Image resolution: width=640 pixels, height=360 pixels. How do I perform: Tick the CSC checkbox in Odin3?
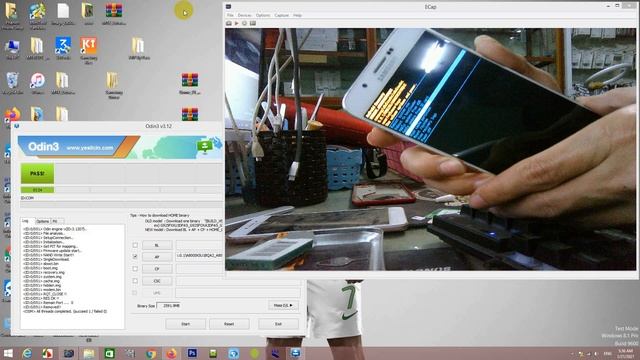coord(135,281)
